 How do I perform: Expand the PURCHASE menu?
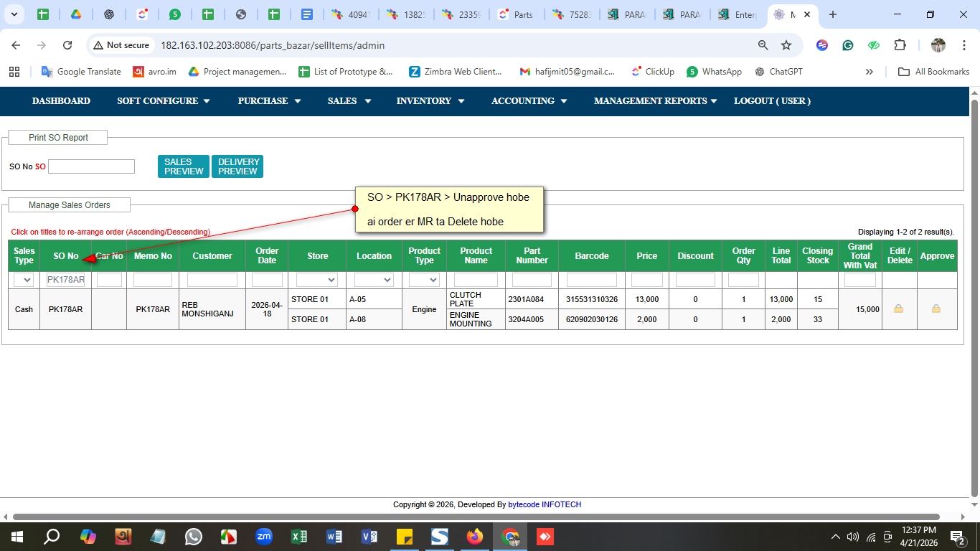(x=270, y=101)
